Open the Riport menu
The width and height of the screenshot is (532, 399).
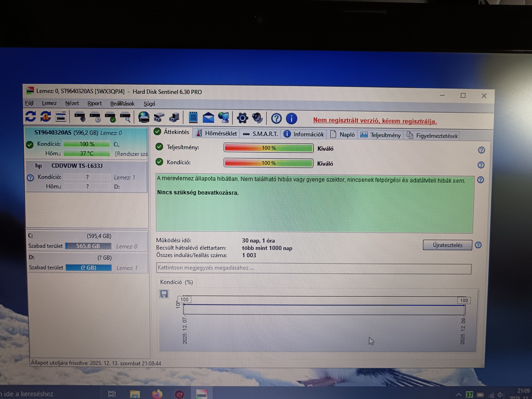[x=95, y=103]
